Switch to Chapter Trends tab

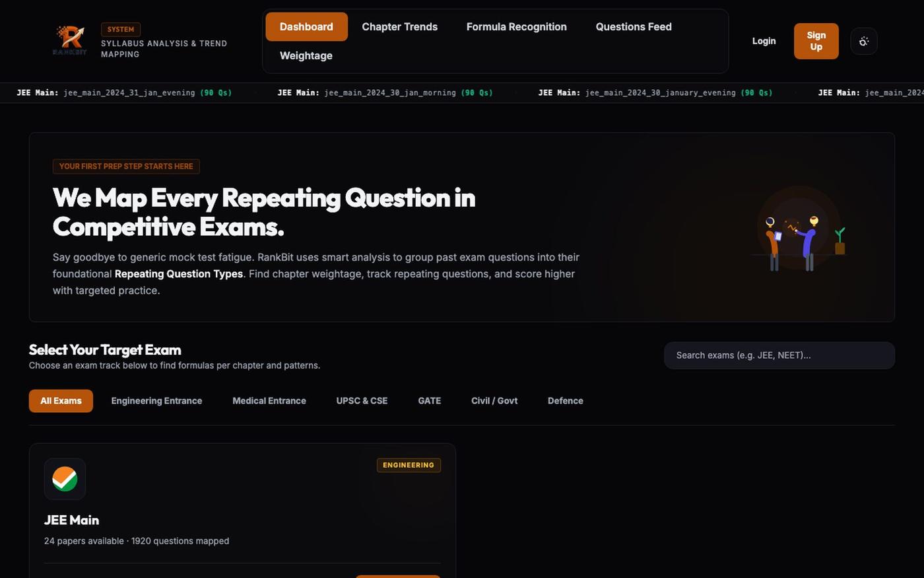(x=400, y=26)
